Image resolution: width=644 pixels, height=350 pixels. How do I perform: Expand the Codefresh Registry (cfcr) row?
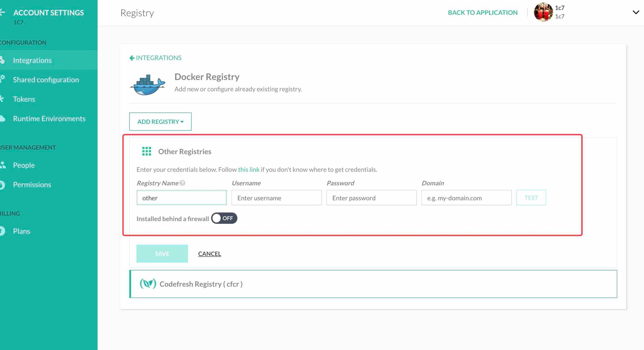(x=374, y=284)
